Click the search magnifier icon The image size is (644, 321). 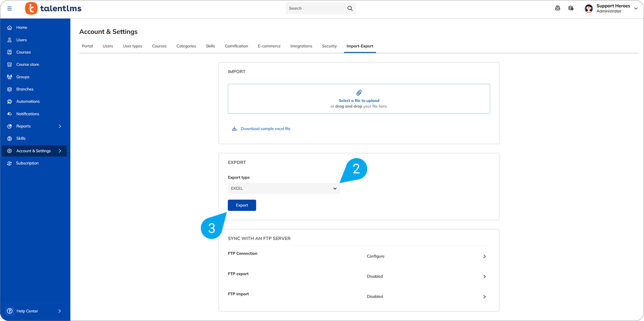tap(350, 8)
